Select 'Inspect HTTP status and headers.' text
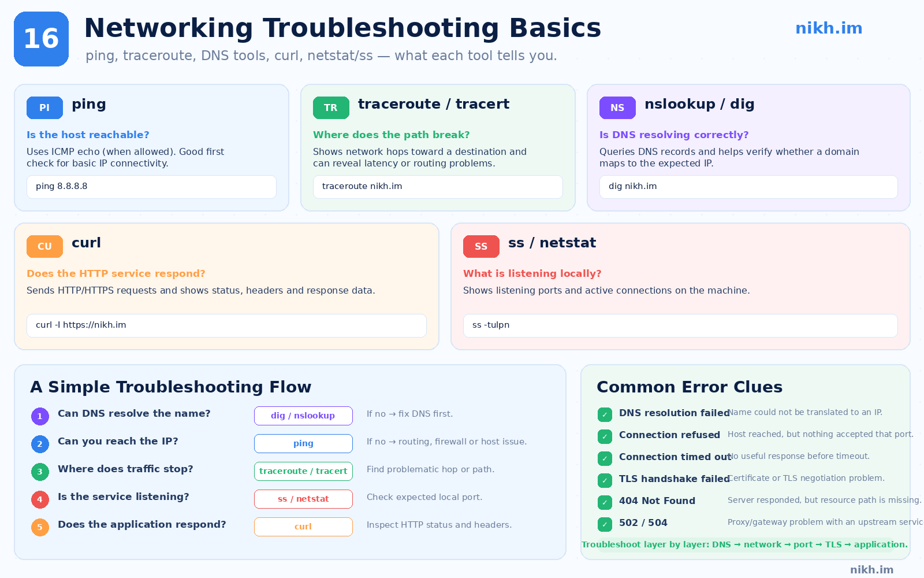 (x=439, y=525)
